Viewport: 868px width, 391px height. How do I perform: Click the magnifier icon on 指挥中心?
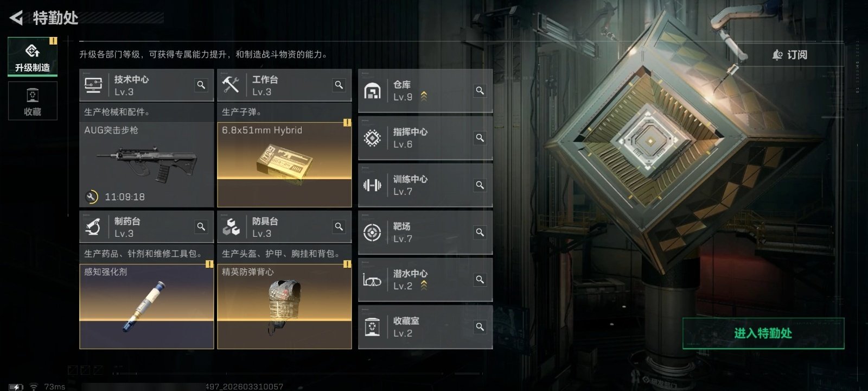[480, 138]
